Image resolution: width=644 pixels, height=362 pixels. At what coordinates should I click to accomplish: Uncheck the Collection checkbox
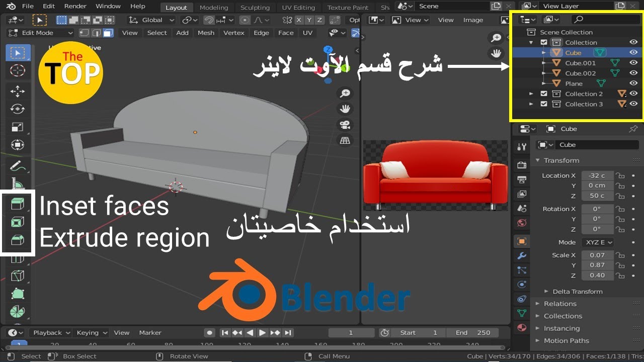[544, 43]
